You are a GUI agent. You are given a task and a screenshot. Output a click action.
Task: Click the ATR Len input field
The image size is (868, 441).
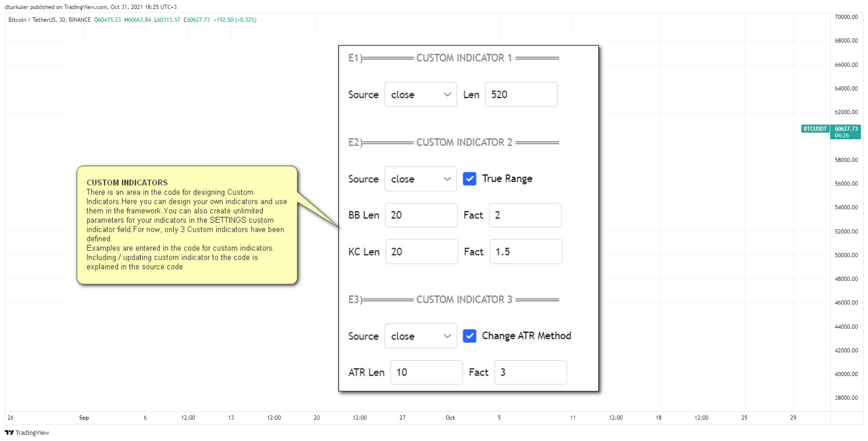coord(426,372)
